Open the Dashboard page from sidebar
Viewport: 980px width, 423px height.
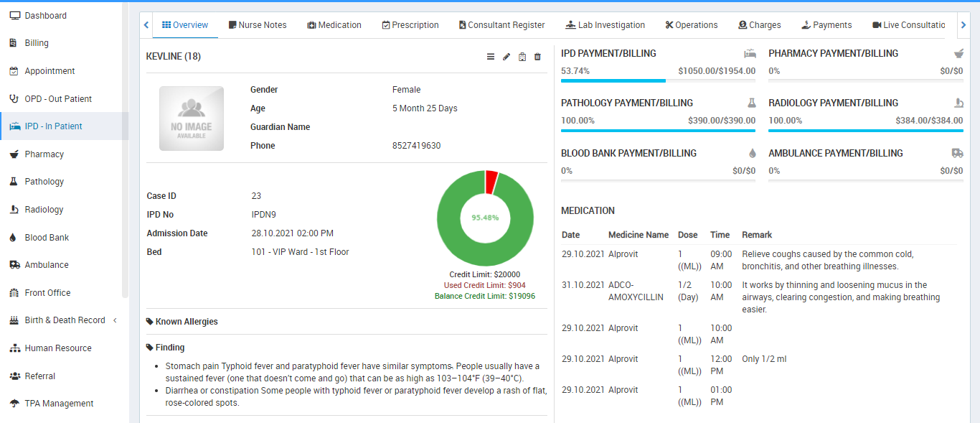[x=45, y=16]
